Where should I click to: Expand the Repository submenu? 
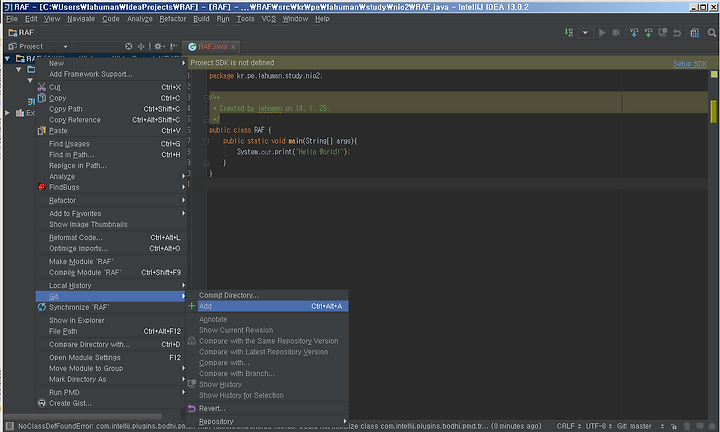point(267,421)
